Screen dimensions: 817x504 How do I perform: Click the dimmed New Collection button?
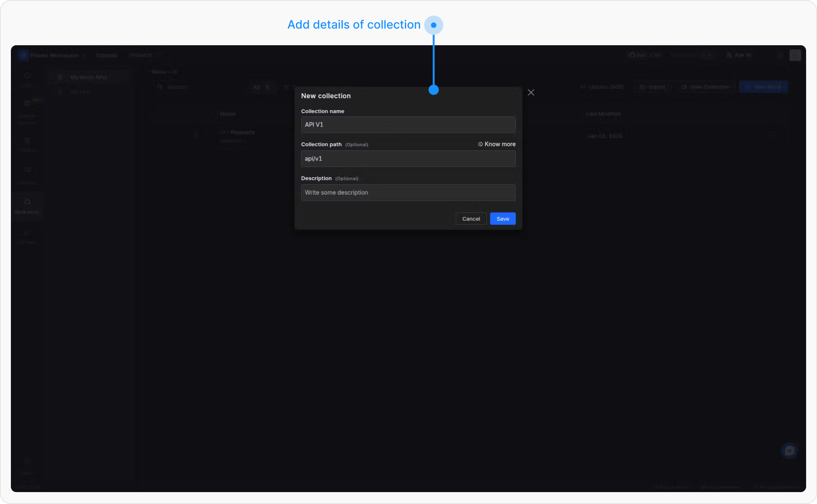tap(705, 87)
